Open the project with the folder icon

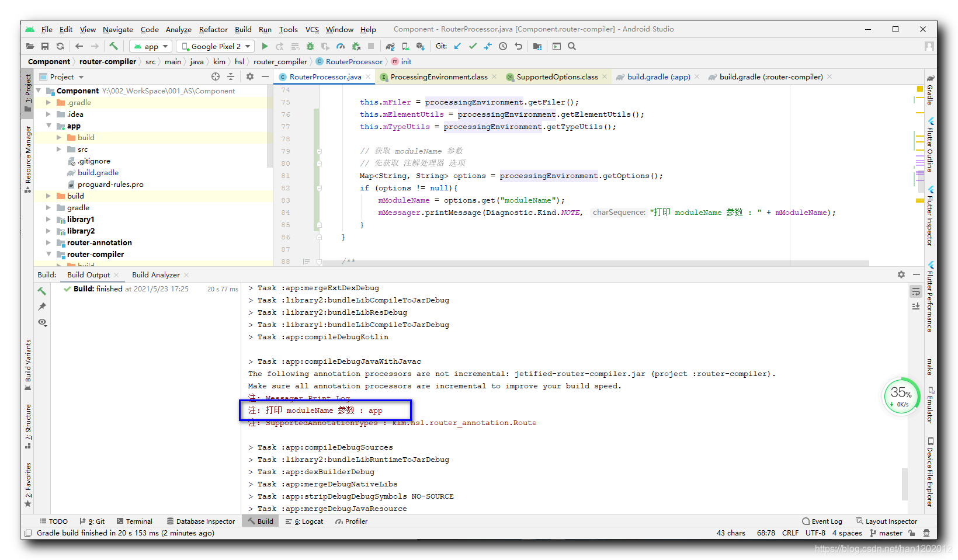[x=30, y=46]
